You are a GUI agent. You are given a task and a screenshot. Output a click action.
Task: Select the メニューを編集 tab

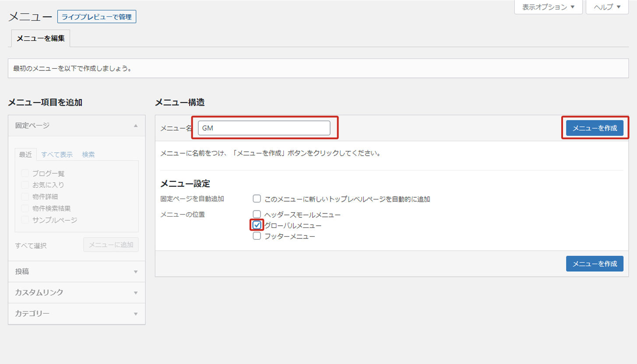40,38
